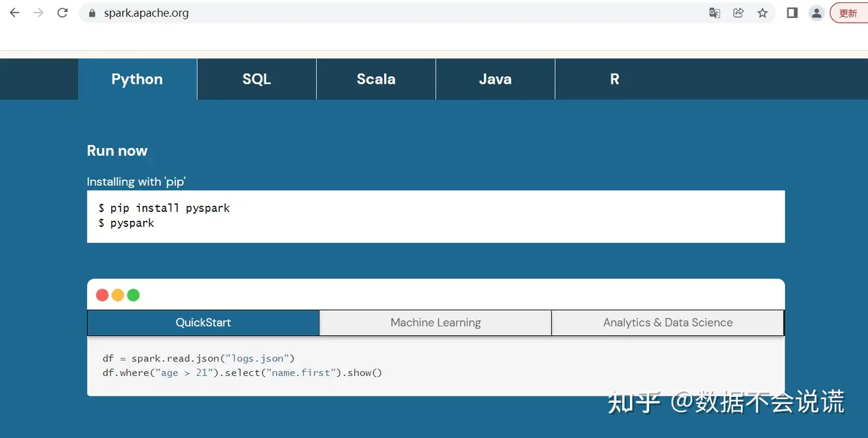This screenshot has width=868, height=438.
Task: Open the Java tab
Action: click(495, 79)
